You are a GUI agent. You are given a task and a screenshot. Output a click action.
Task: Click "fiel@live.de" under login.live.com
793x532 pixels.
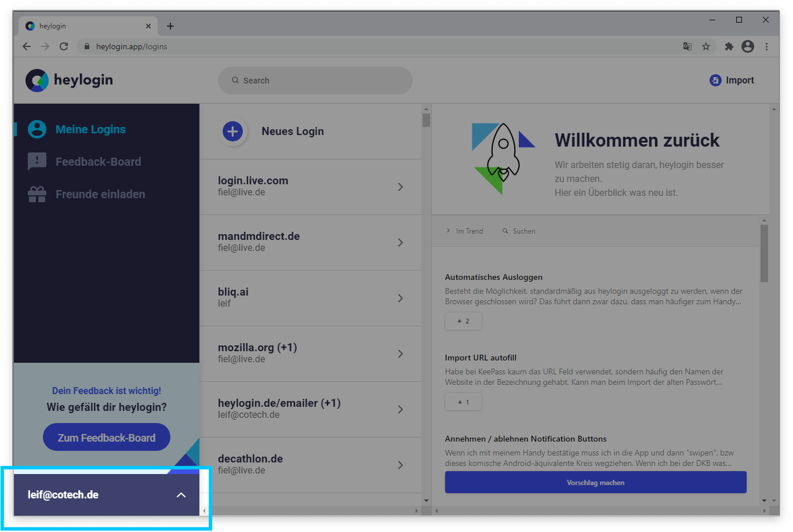point(242,192)
